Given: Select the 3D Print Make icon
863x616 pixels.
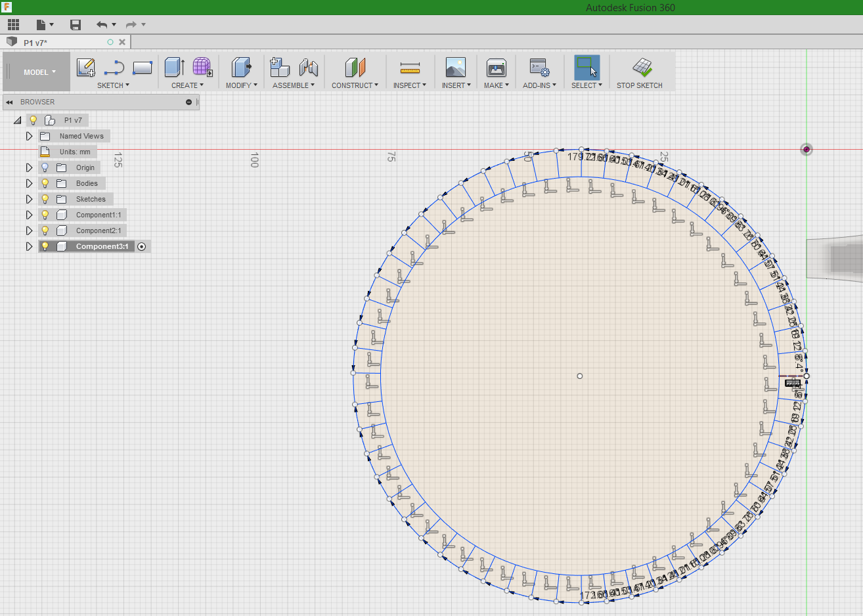Looking at the screenshot, I should (x=497, y=67).
